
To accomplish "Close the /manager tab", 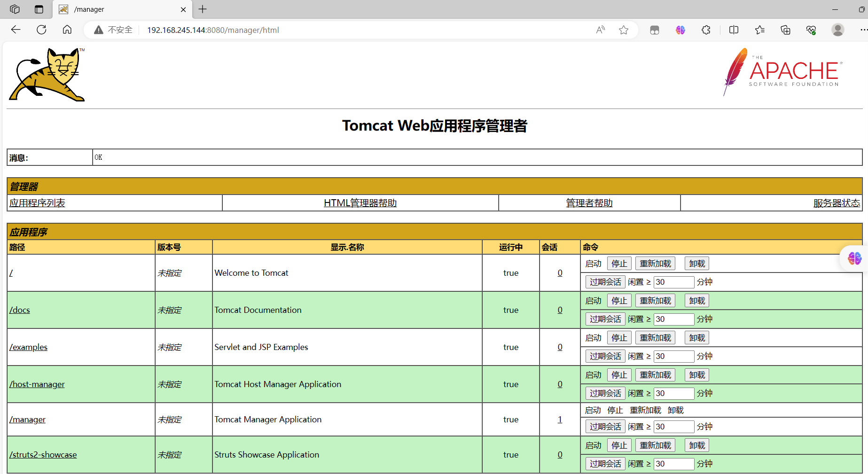I will [183, 9].
